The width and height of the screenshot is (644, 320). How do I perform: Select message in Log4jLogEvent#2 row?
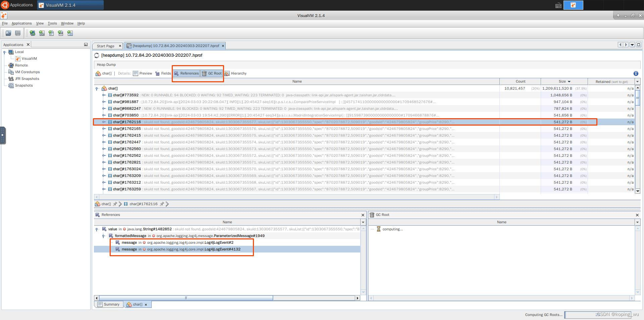[227, 242]
